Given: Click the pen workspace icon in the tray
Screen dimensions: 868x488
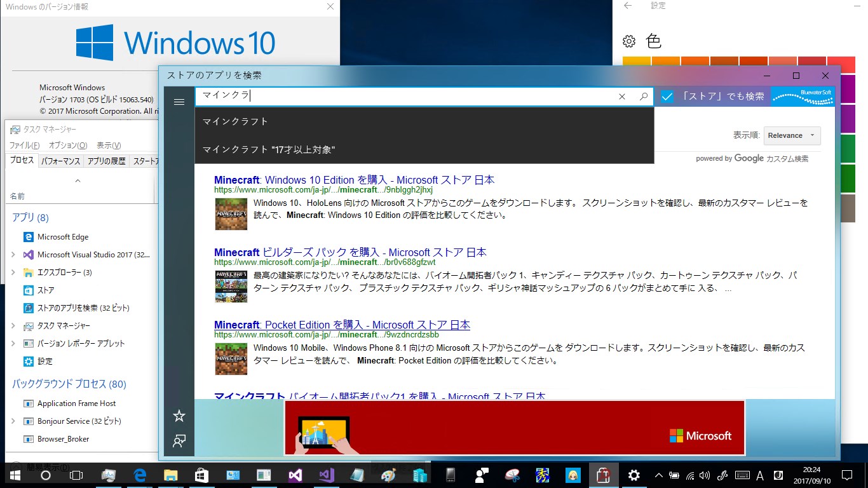Looking at the screenshot, I should pyautogui.click(x=722, y=475).
